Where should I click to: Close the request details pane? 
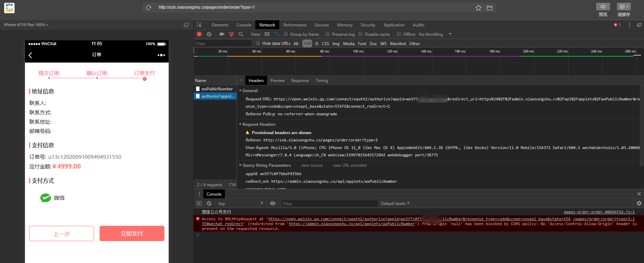pyautogui.click(x=241, y=80)
